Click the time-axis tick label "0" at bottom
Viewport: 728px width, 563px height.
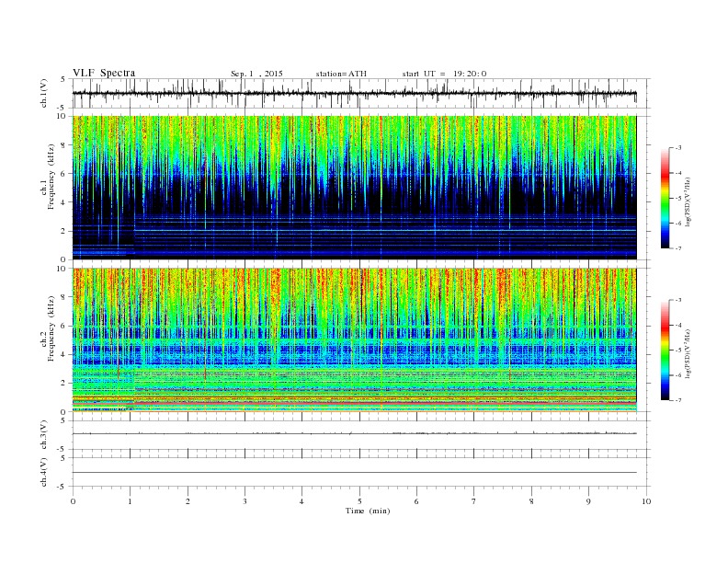[73, 501]
